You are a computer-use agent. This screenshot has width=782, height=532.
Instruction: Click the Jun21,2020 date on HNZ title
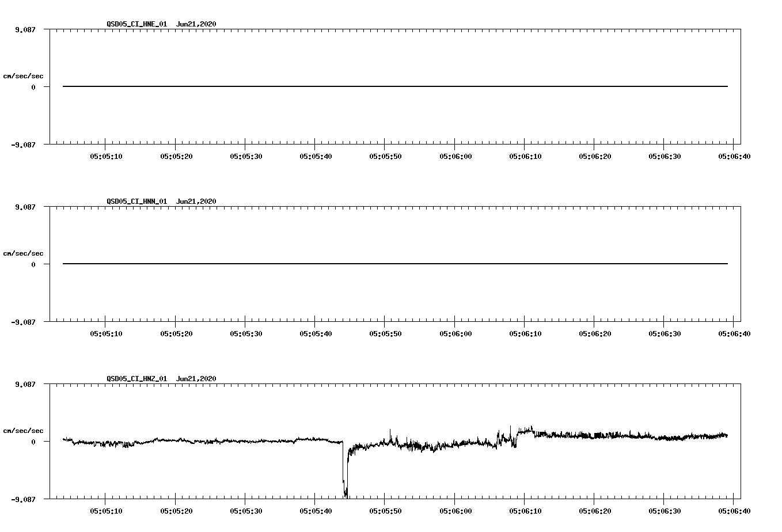pos(196,379)
